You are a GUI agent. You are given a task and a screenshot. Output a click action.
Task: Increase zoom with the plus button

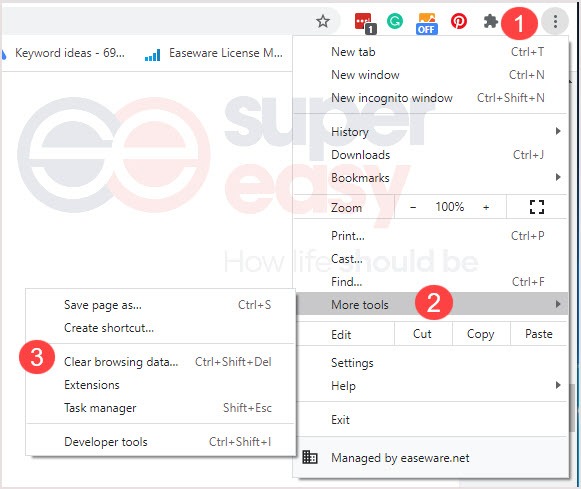coord(486,207)
